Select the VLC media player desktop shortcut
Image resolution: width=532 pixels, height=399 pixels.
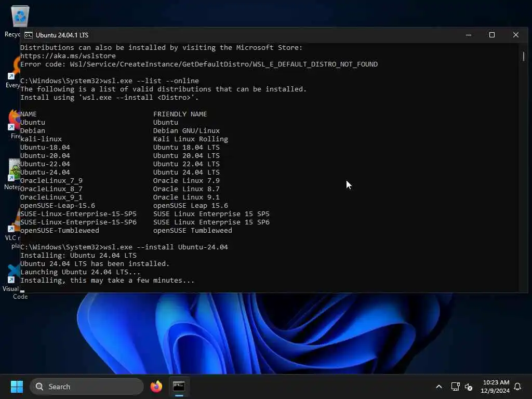click(13, 229)
